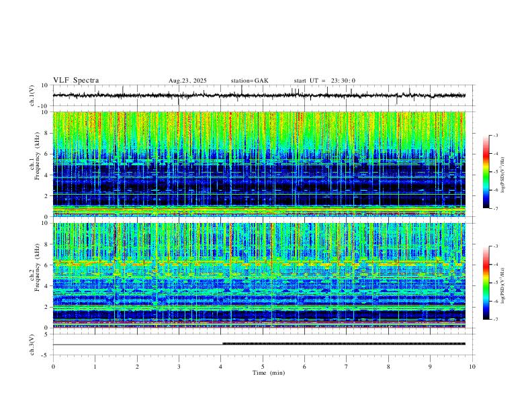
Task: Click the ch.3 step signal after minute 4
Action: [344, 344]
